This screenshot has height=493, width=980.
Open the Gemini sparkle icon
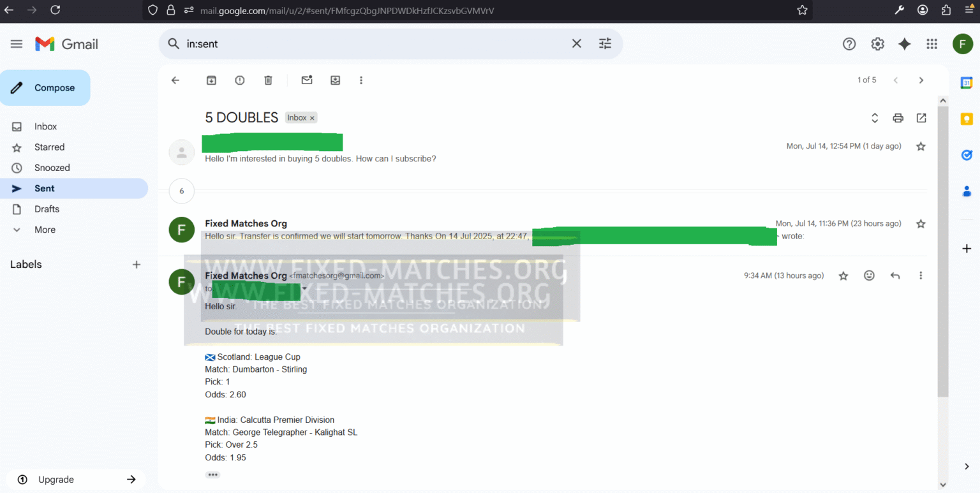click(904, 44)
